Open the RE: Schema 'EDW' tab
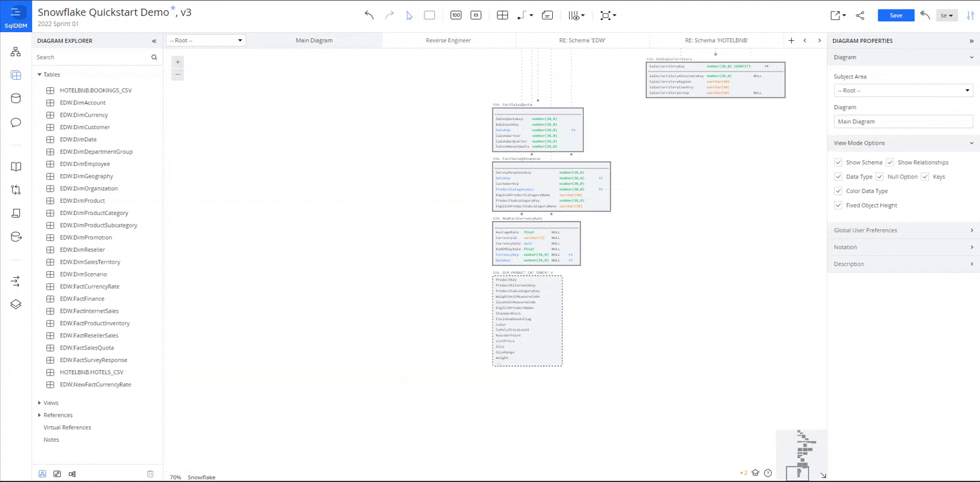The height and width of the screenshot is (482, 980). click(582, 41)
